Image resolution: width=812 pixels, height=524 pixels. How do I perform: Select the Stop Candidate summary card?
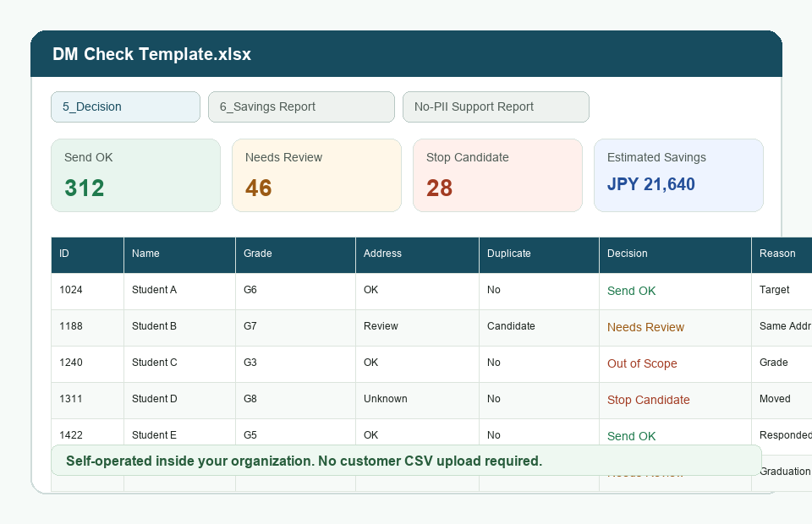coord(497,175)
